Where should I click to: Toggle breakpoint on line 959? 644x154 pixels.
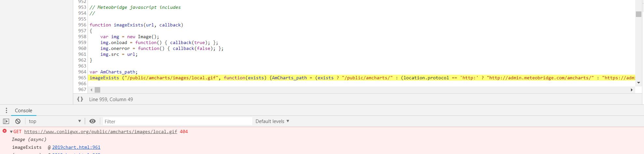(82, 43)
